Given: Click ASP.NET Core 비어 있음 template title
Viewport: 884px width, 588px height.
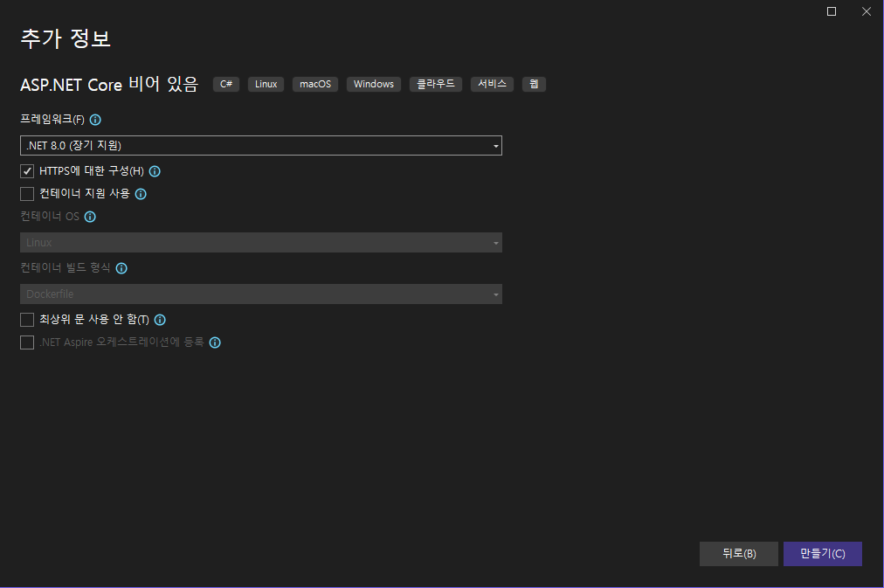Looking at the screenshot, I should (x=109, y=84).
